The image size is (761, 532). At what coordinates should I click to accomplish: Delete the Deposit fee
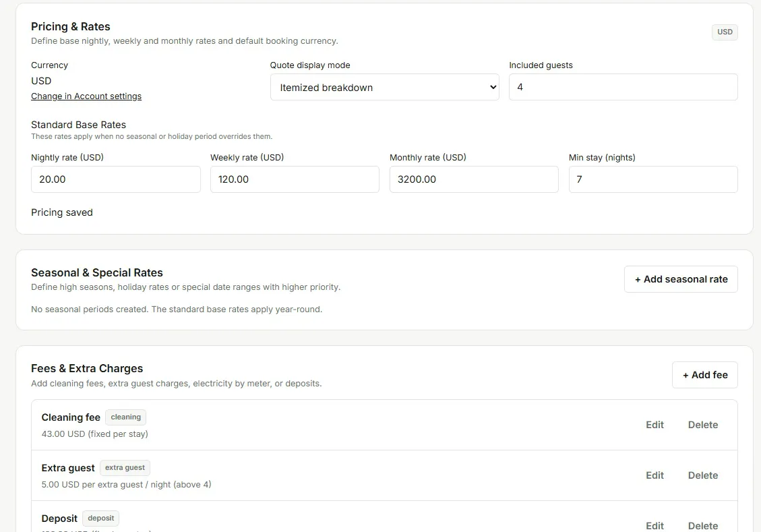tap(703, 525)
